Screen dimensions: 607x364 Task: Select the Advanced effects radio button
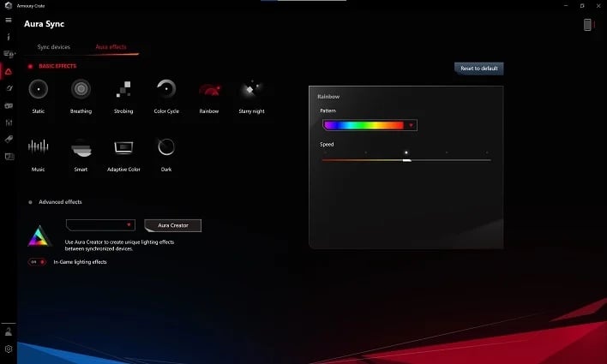[30, 202]
